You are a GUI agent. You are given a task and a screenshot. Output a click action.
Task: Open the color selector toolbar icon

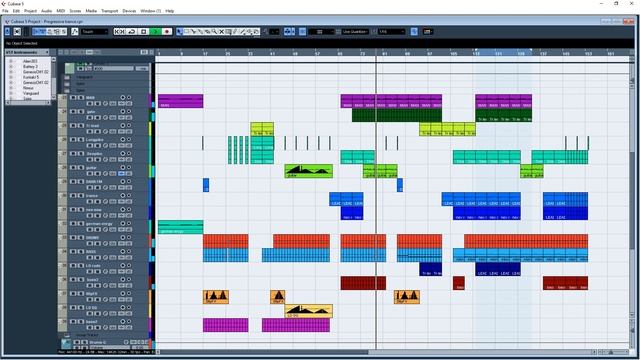coord(428,31)
